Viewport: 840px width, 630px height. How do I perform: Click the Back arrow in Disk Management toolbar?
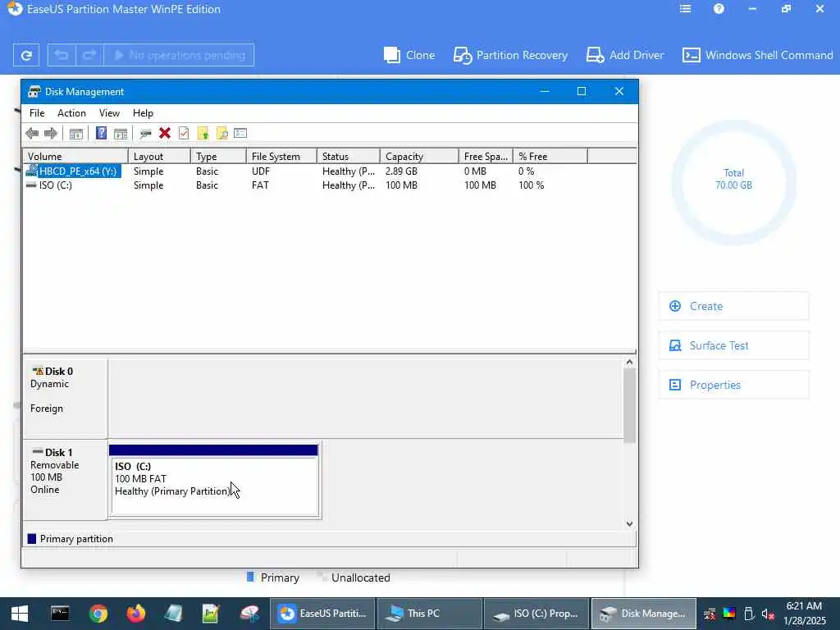tap(32, 134)
